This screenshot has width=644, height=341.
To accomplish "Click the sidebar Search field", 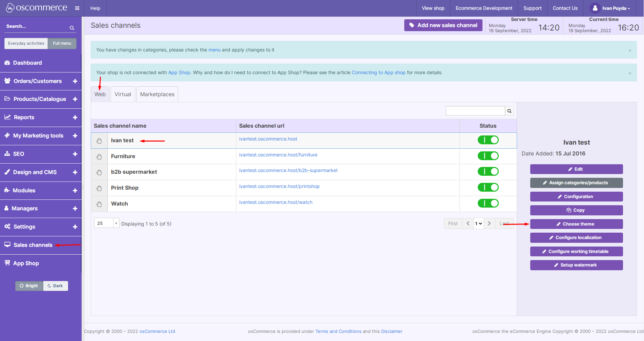I will 37,26.
